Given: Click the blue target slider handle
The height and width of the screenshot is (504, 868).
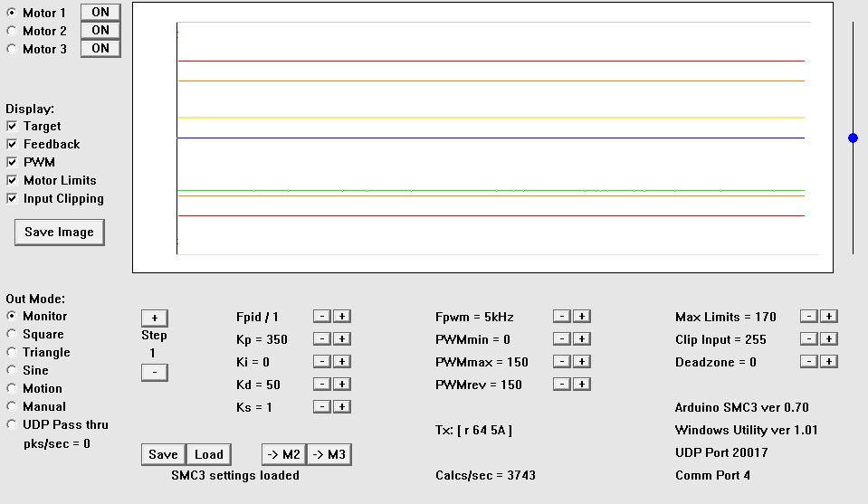Looking at the screenshot, I should pos(853,138).
